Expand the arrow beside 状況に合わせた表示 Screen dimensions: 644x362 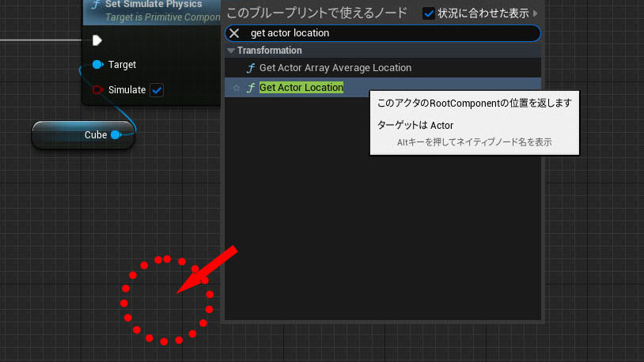pos(536,13)
